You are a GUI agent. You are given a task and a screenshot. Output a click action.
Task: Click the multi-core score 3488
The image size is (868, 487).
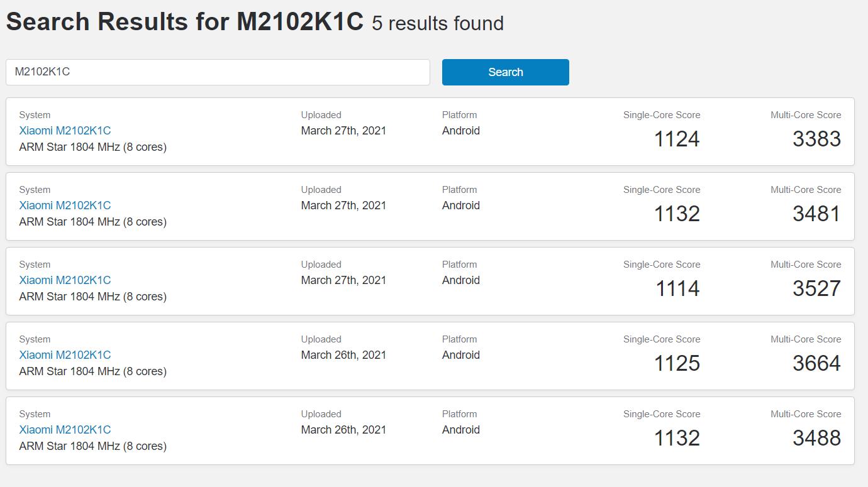tap(816, 438)
